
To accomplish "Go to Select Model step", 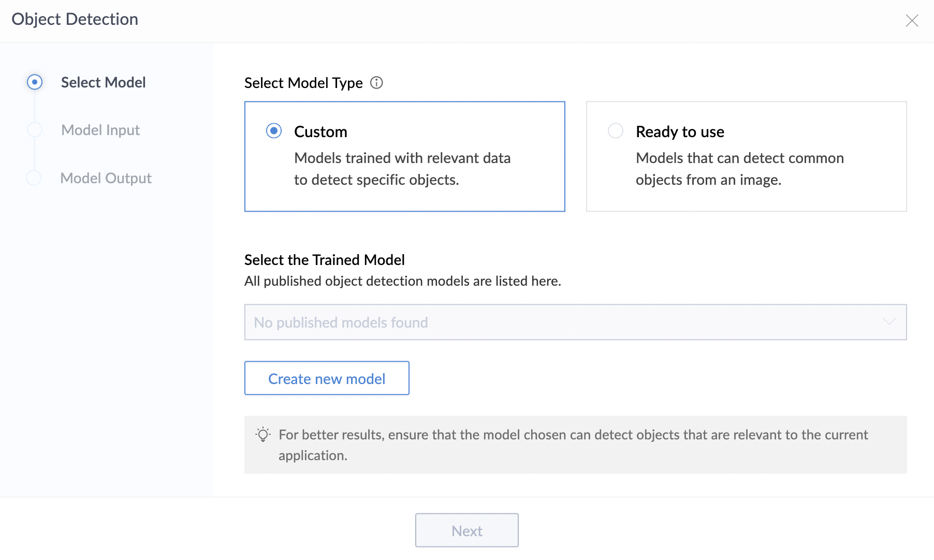I will (103, 83).
